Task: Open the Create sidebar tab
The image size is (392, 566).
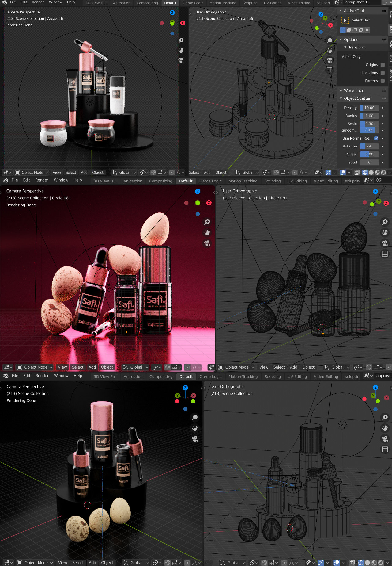Action: tap(390, 75)
